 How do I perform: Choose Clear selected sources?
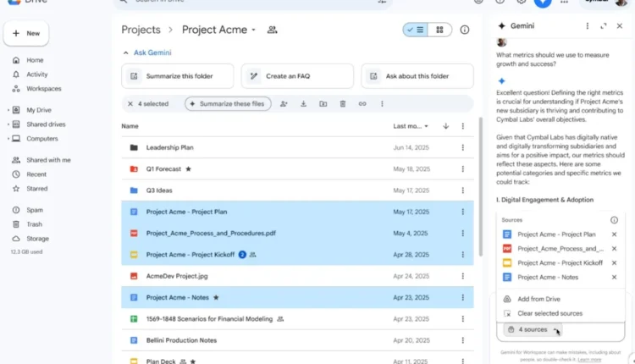[x=549, y=313]
